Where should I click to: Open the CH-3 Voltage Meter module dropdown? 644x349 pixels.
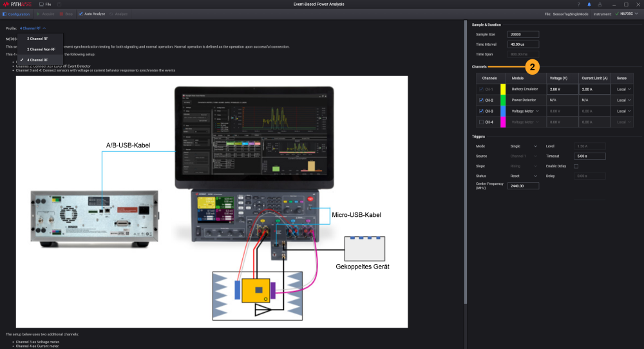tap(537, 111)
